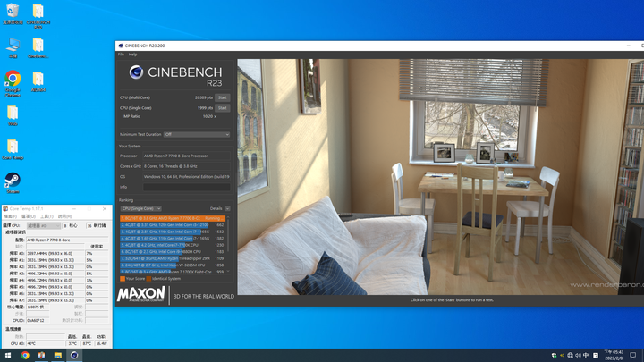The image size is (644, 362).
Task: Open the Cinebench folder beside This PC
Action: click(38, 47)
